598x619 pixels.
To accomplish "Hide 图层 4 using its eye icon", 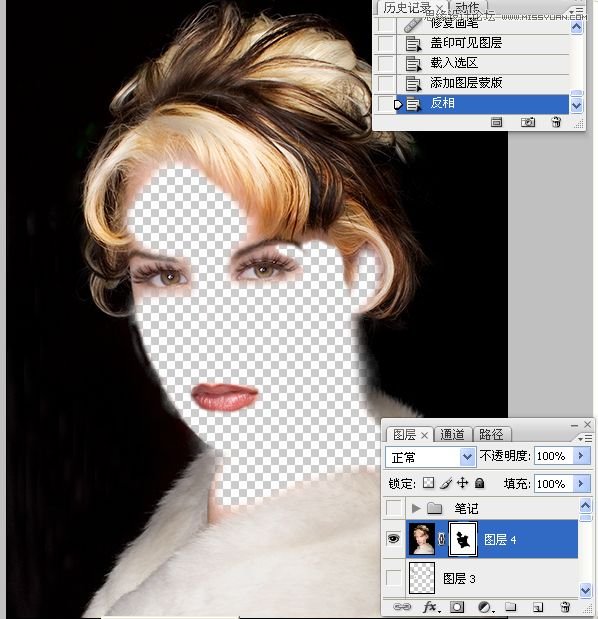I will coord(393,538).
